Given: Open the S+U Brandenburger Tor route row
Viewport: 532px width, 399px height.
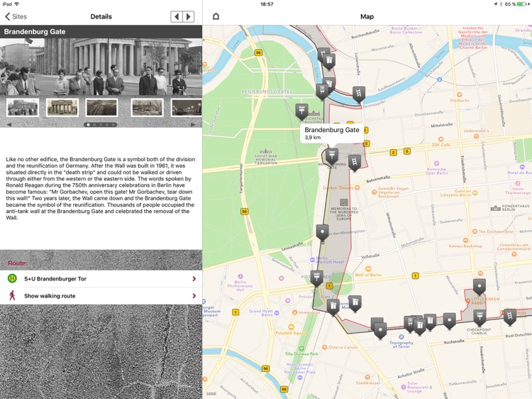Looking at the screenshot, I should pos(101,279).
